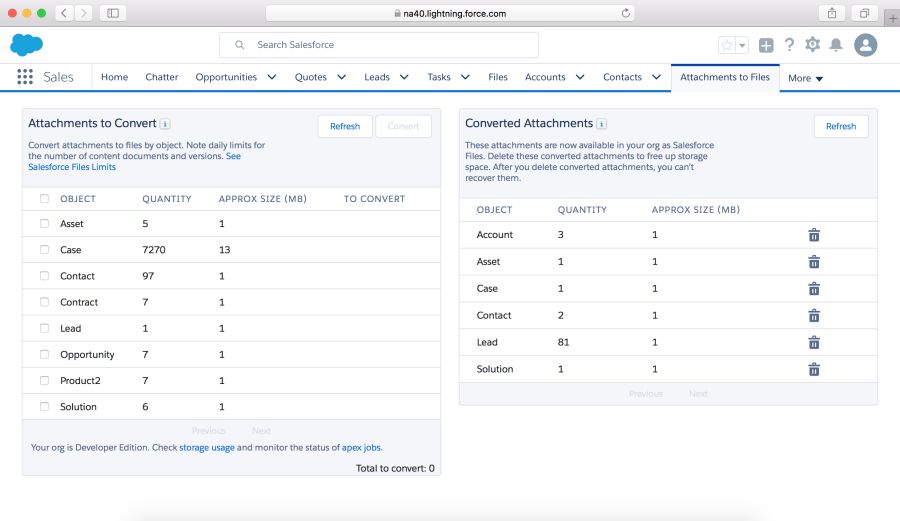
Task: Switch to the Opportunities tab
Action: (226, 77)
